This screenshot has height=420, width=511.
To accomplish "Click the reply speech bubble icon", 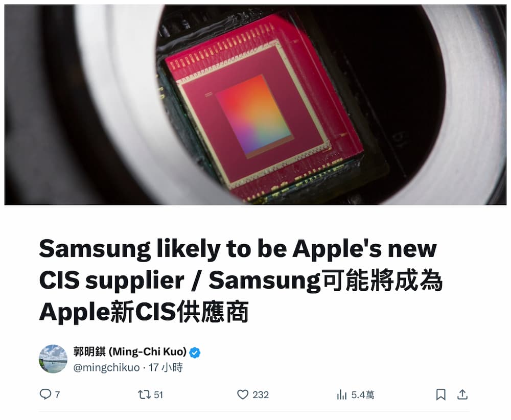I will 45,394.
